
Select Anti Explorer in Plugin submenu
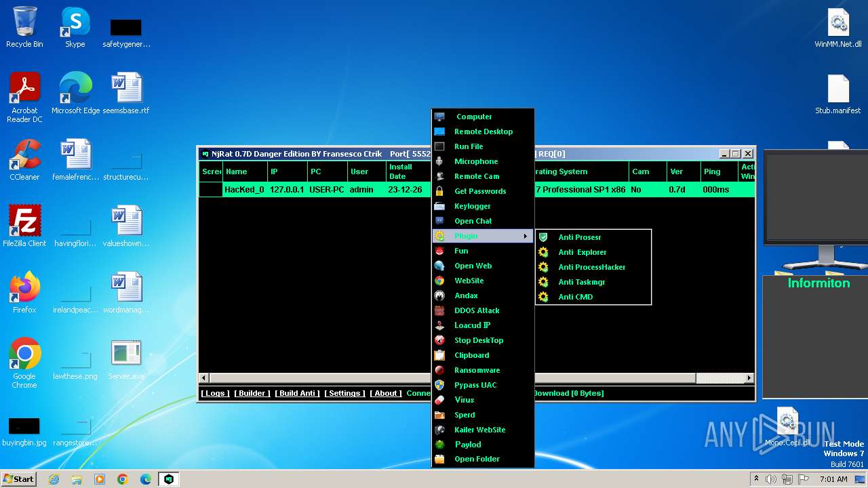593,252
